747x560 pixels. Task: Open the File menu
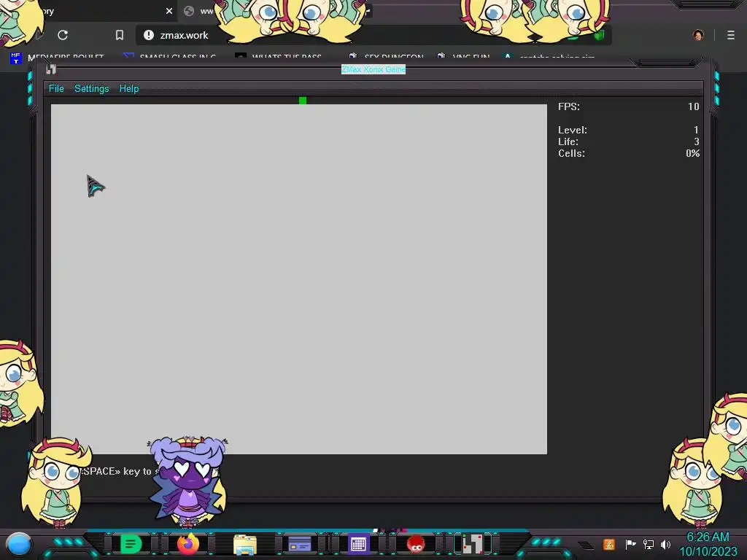[56, 88]
